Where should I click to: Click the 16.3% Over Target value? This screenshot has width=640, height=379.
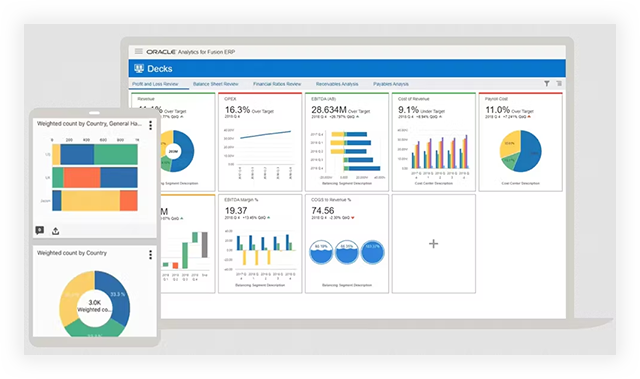click(249, 110)
